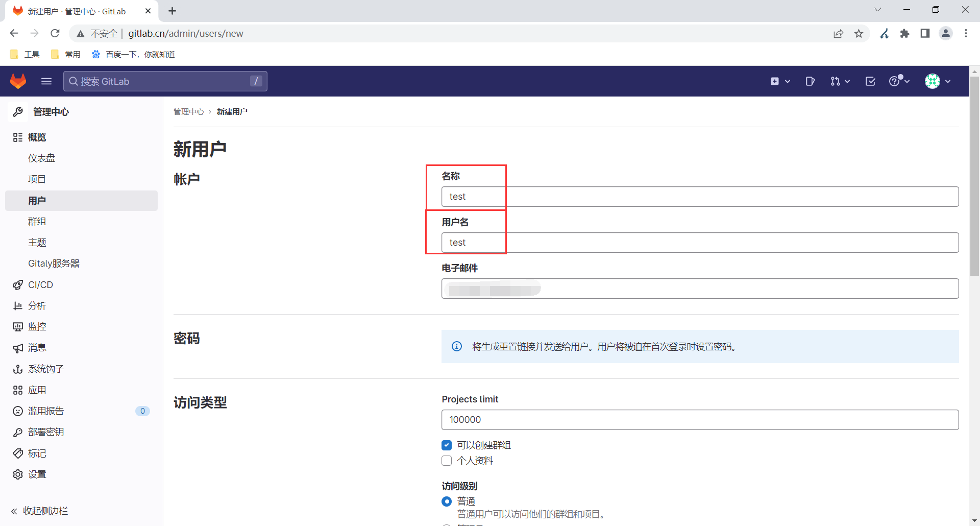
Task: Open the user avatar menu
Action: [x=938, y=81]
